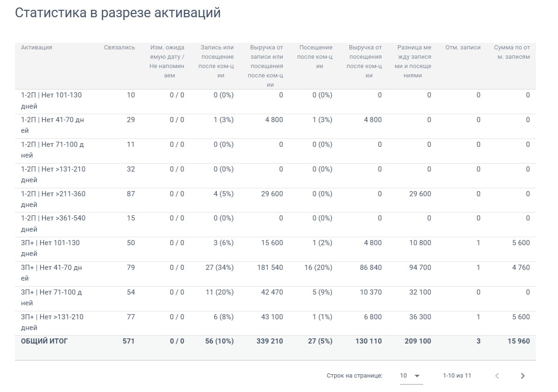Click the contacted count 87
Image resolution: width=558 pixels, height=392 pixels.
coord(131,194)
